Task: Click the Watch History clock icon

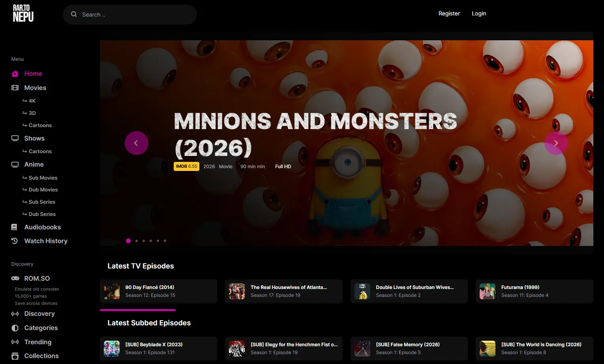Action: pyautogui.click(x=15, y=241)
